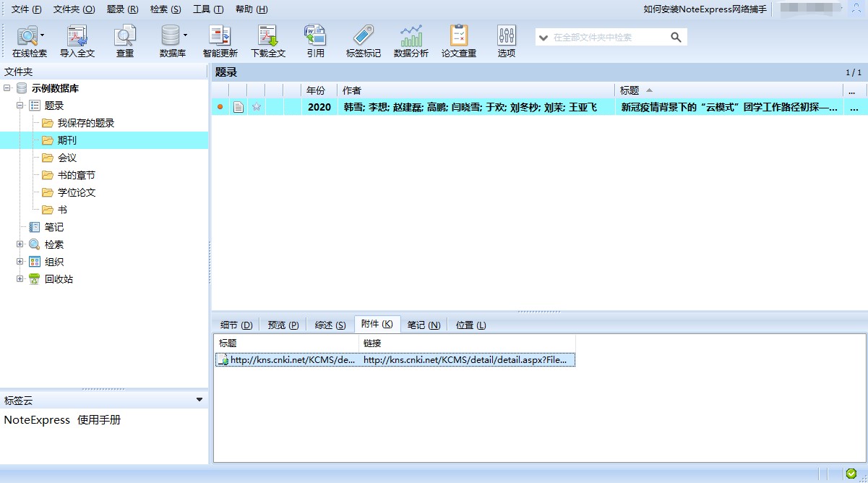The height and width of the screenshot is (483, 868).
Task: Click the 导入全文 import full text icon
Action: tap(77, 36)
